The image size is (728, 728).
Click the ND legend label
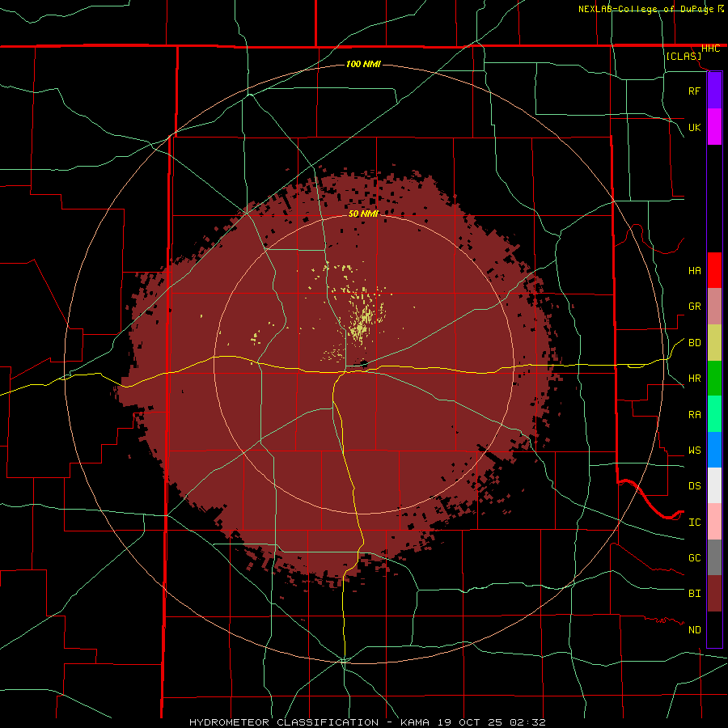pyautogui.click(x=694, y=630)
